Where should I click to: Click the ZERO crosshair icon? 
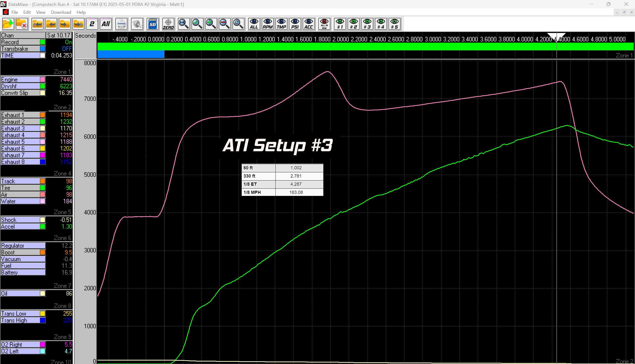coord(168,24)
